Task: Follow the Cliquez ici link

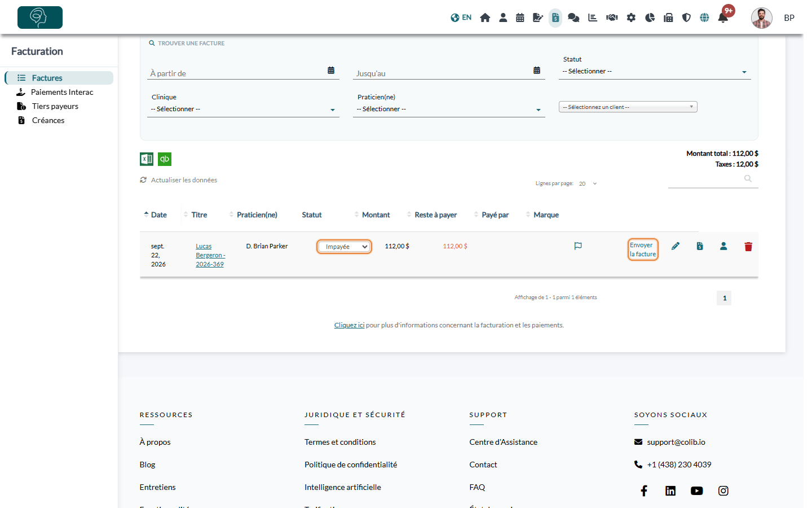Action: (349, 325)
